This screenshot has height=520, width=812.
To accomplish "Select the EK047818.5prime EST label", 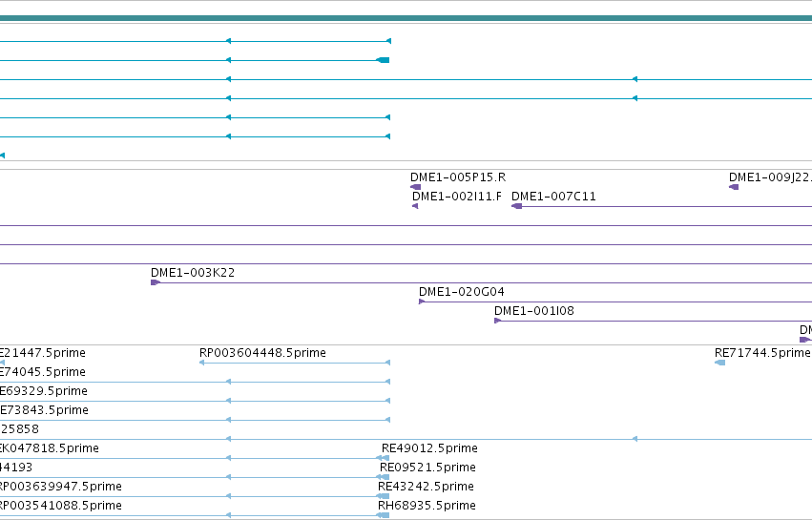I will (50, 448).
